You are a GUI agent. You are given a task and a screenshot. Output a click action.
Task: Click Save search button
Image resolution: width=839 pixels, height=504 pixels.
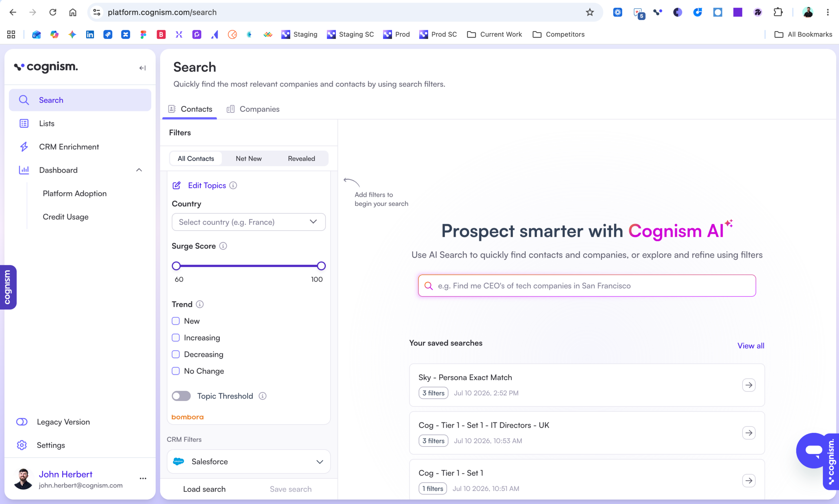tap(291, 489)
